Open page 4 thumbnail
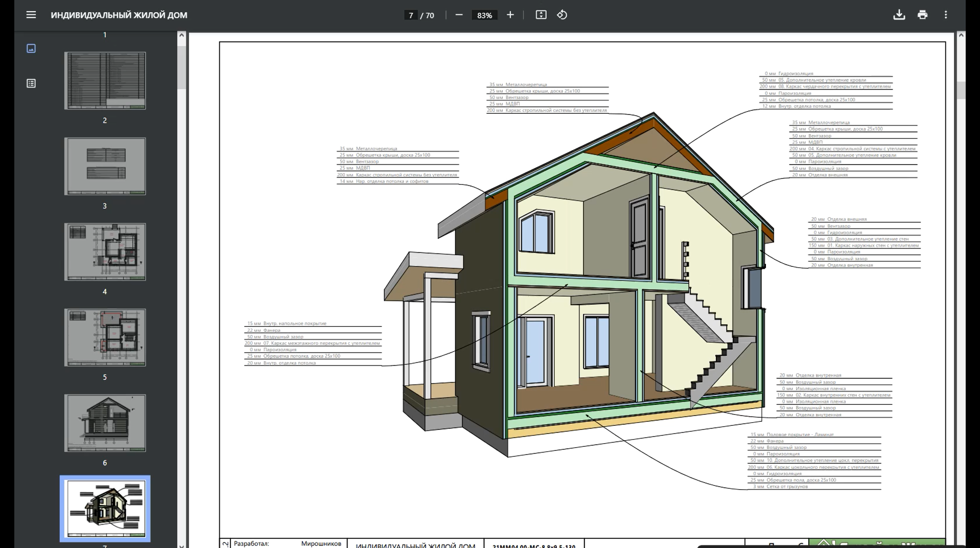Viewport: 980px width, 548px height. 105,252
